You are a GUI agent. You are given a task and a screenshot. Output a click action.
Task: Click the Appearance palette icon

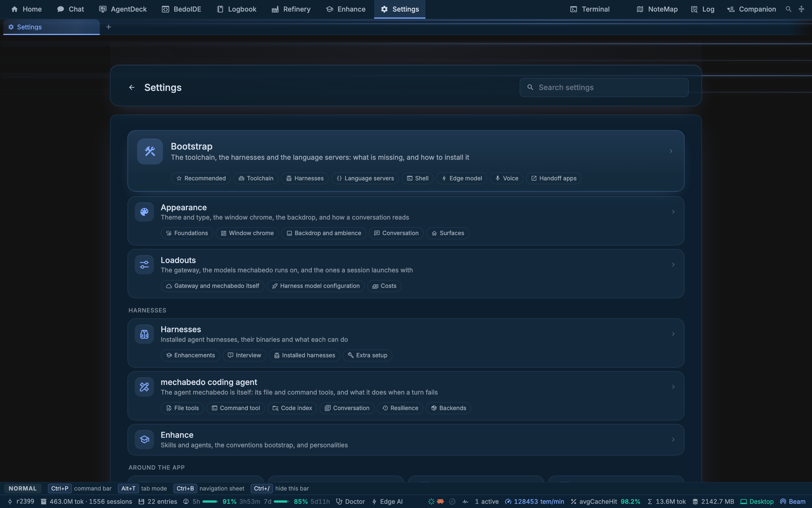(144, 212)
